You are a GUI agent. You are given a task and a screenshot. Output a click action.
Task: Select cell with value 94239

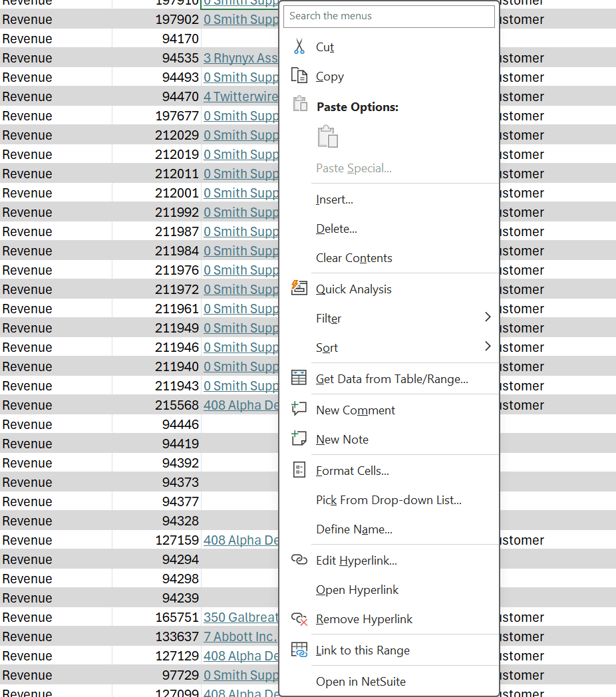(156, 599)
